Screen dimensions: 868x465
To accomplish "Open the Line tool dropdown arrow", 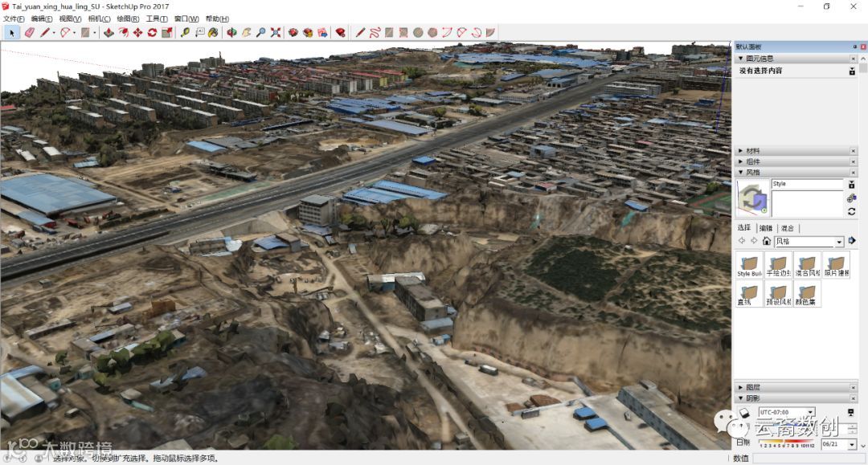I will [x=54, y=33].
